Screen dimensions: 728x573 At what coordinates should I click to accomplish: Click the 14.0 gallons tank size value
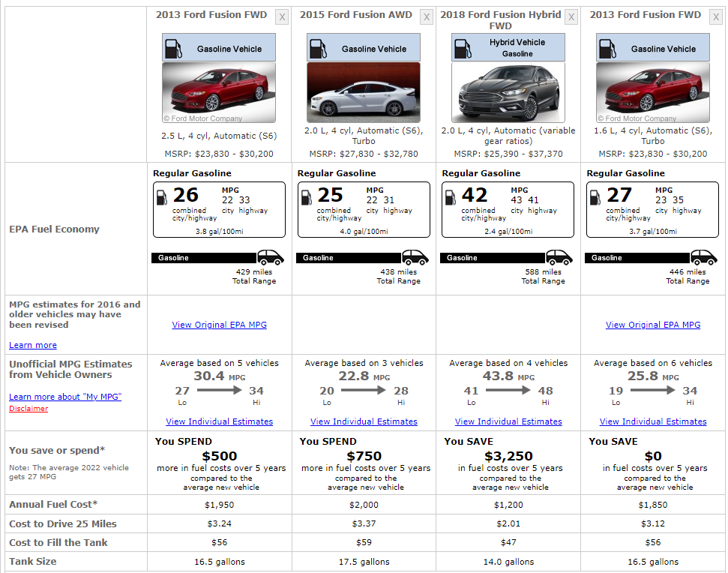(x=508, y=562)
